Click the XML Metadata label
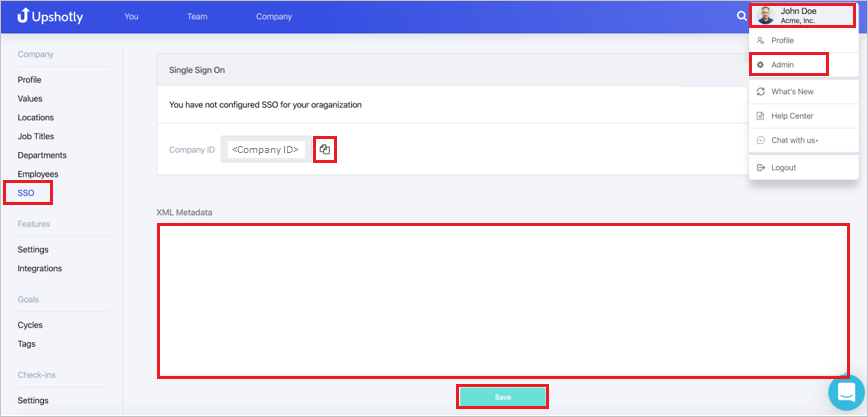This screenshot has width=868, height=417. [184, 212]
